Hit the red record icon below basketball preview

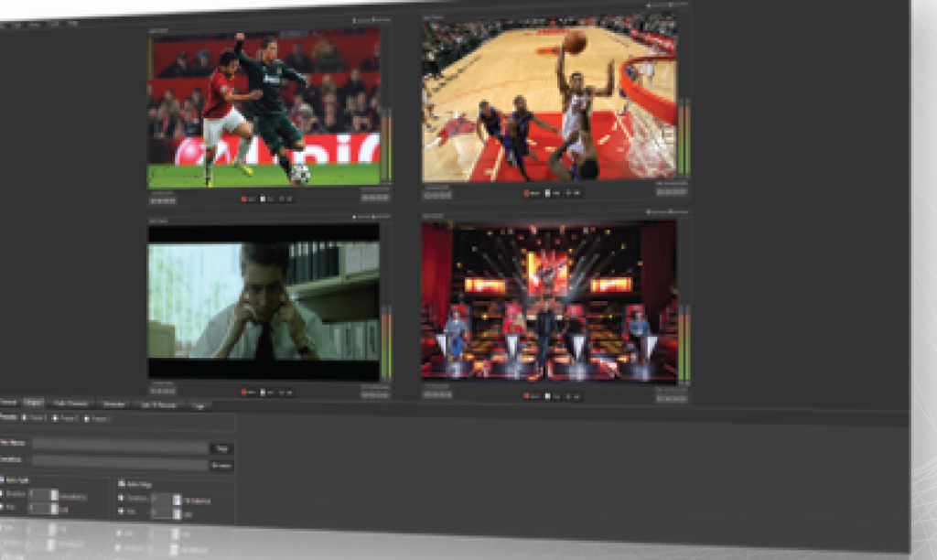527,193
